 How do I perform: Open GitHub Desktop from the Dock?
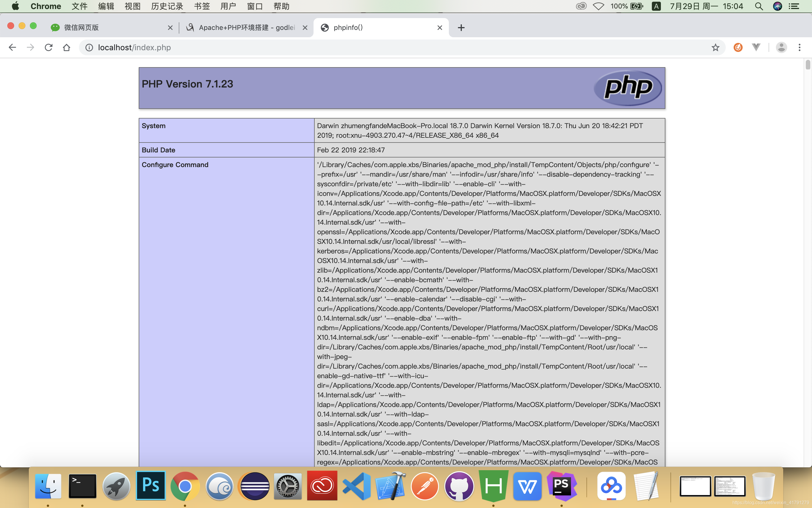tap(459, 486)
